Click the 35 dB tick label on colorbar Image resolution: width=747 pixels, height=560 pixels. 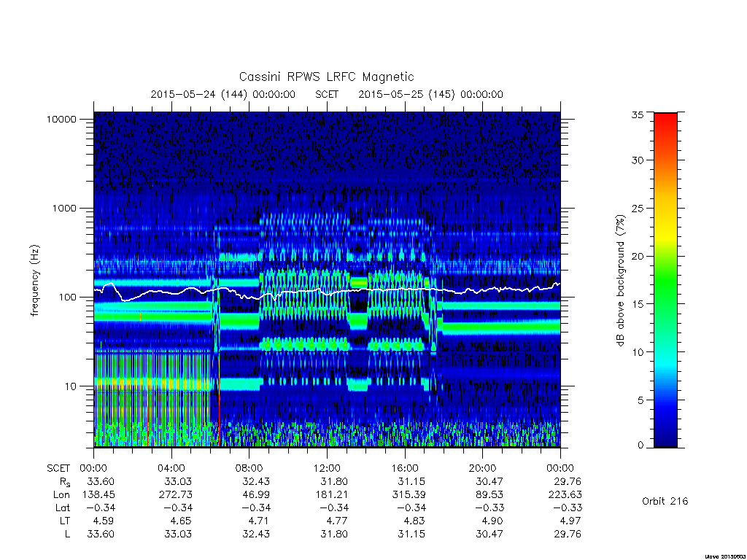click(638, 114)
